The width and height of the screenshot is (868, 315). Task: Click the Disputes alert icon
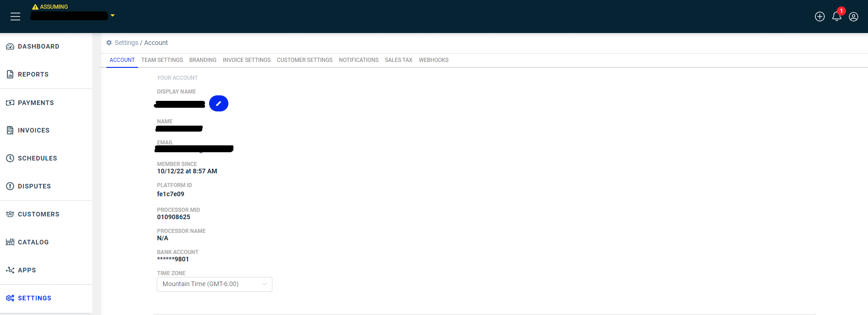10,186
